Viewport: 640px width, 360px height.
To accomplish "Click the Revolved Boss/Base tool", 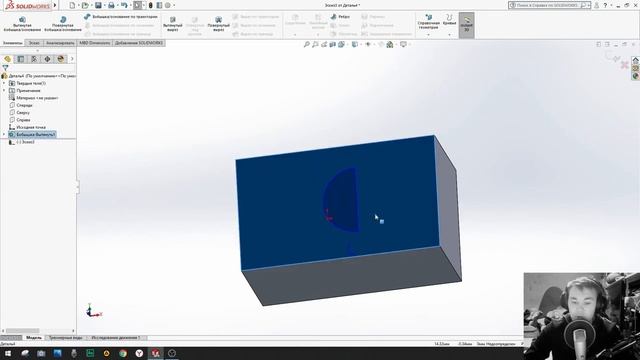I will point(62,24).
